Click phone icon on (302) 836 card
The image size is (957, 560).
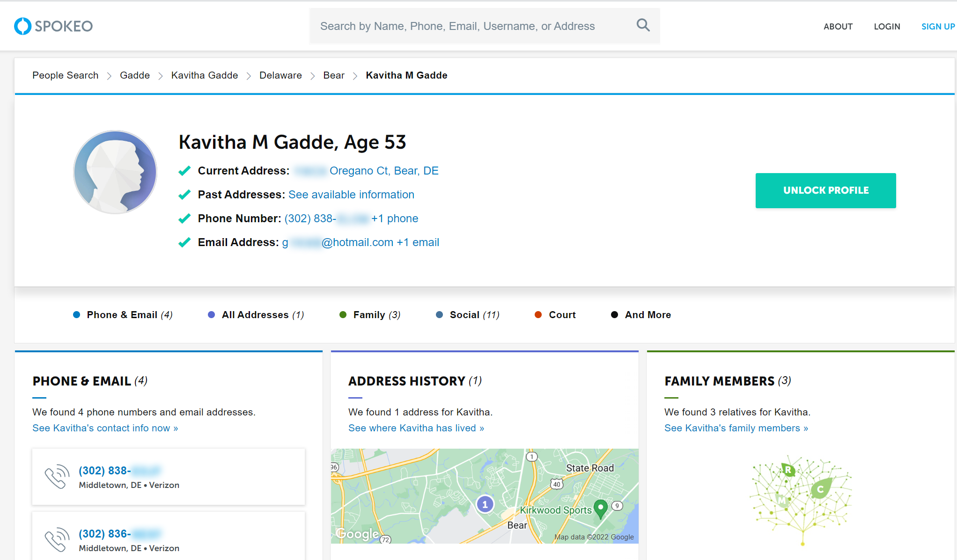pos(57,540)
